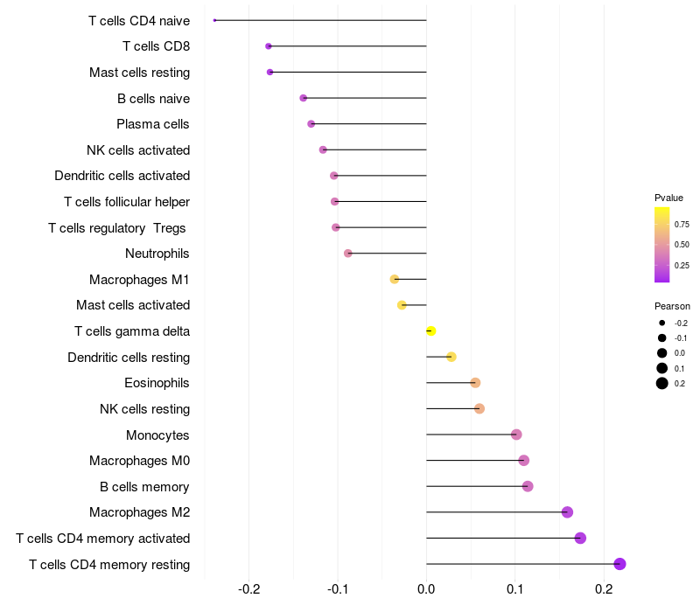The width and height of the screenshot is (700, 612).
Task: Select the Eosinophils orange data point
Action: tap(475, 383)
